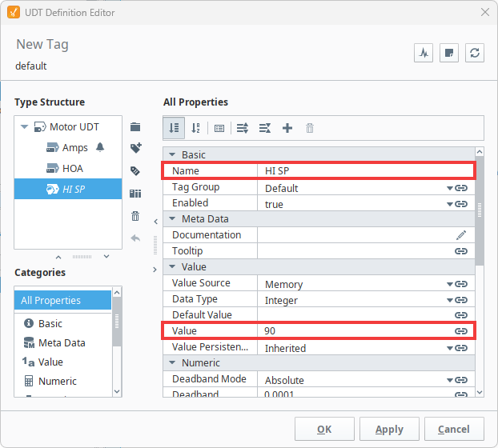Click the binding link icon for Value Source
Image resolution: width=498 pixels, height=448 pixels.
coord(461,284)
